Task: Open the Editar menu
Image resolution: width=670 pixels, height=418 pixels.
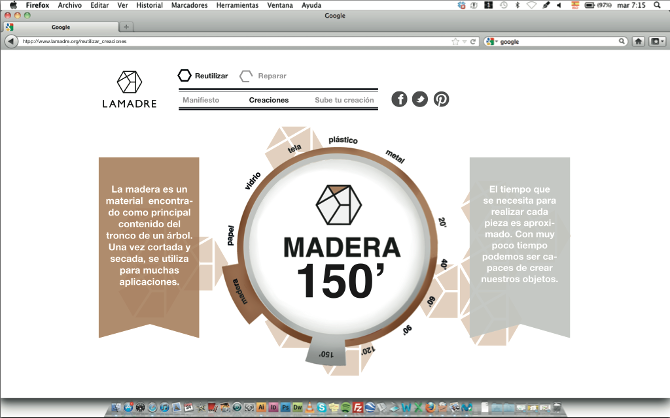Action: [x=100, y=5]
